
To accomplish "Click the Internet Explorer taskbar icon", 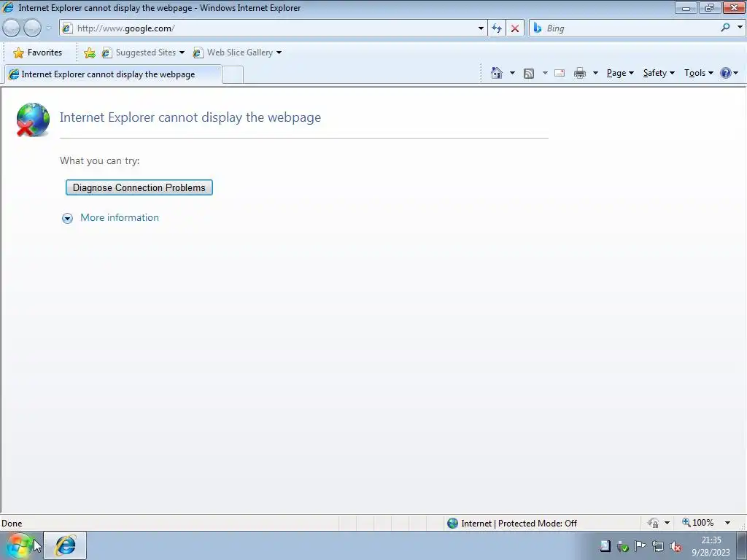I will pos(65,545).
